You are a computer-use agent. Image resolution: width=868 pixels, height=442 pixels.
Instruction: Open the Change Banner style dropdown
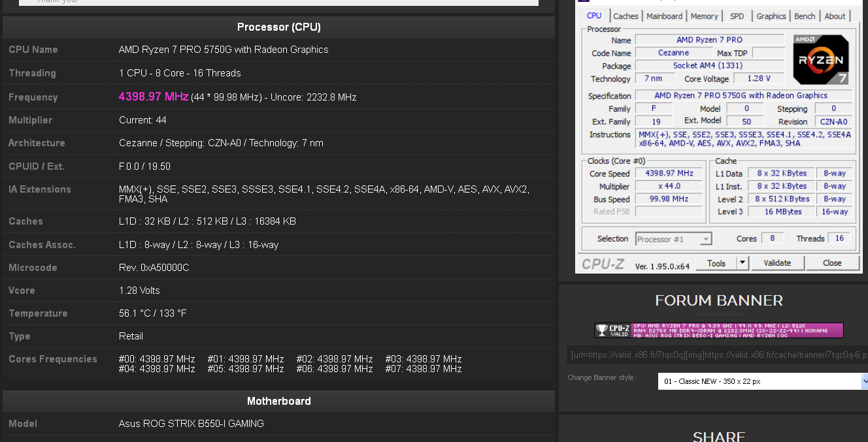[x=763, y=381]
